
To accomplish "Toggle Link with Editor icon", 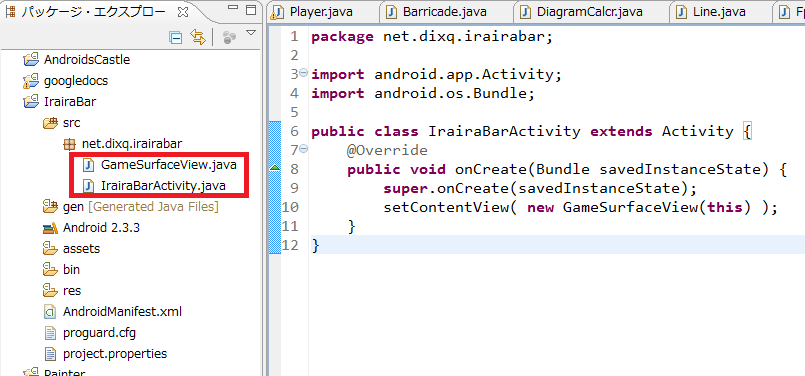I will pyautogui.click(x=198, y=37).
